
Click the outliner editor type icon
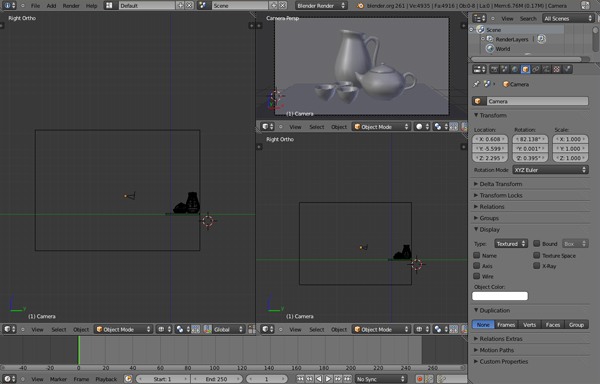click(479, 18)
